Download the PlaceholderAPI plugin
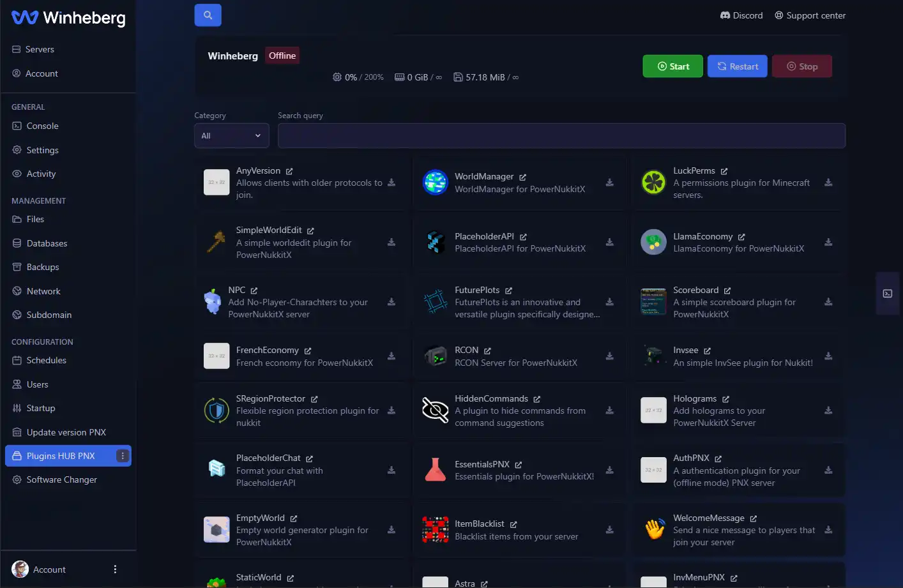The image size is (903, 588). (610, 243)
